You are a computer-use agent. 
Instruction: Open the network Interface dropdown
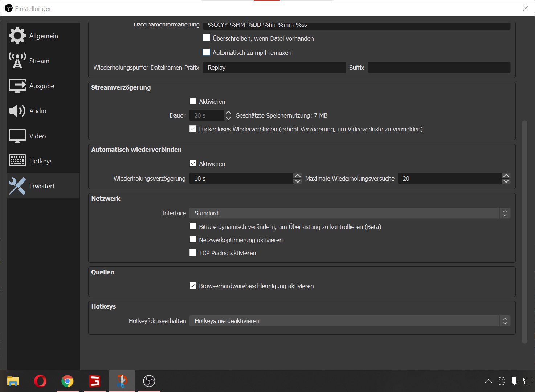click(350, 213)
